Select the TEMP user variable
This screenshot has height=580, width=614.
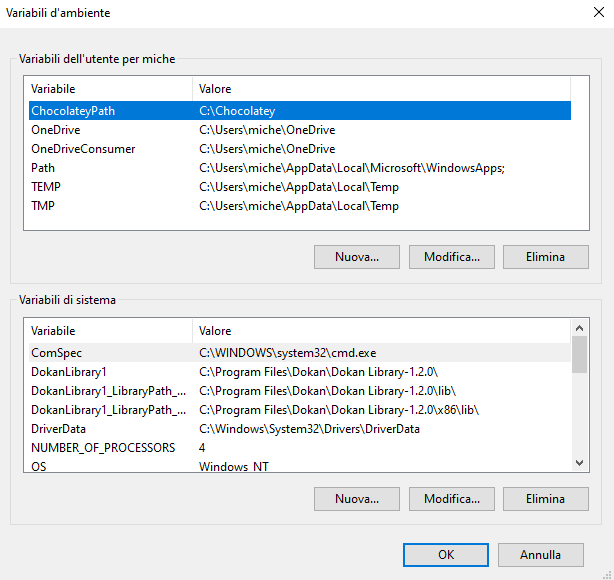tap(300, 187)
